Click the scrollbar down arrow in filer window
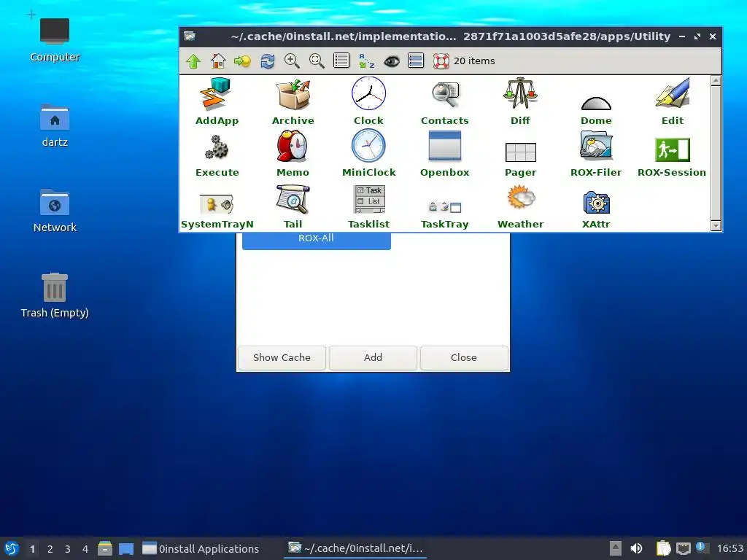This screenshot has width=747, height=560. [716, 226]
